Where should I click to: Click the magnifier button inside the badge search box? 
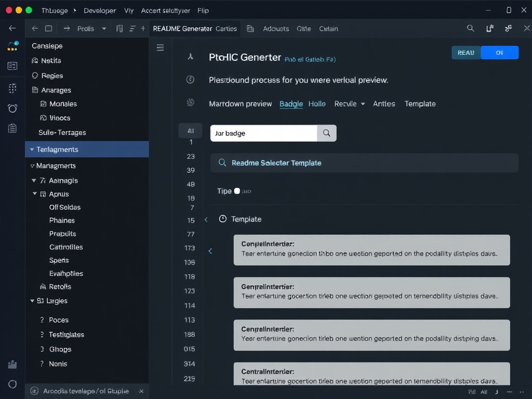(327, 133)
